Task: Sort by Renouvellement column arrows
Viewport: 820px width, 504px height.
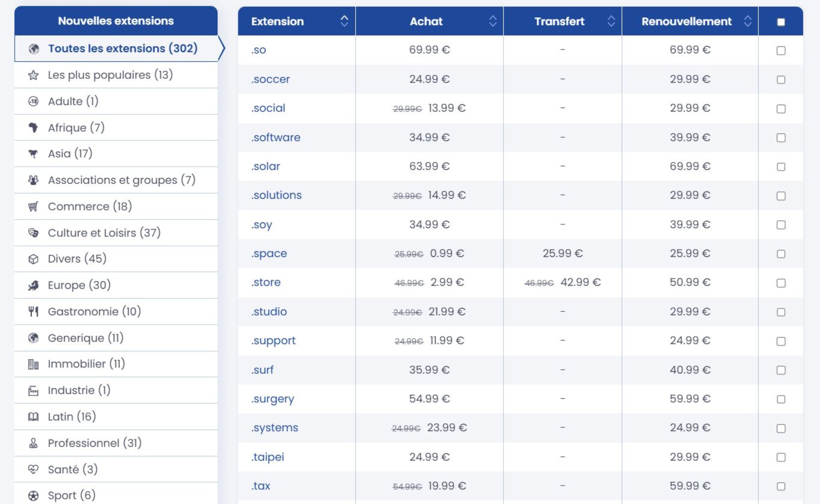Action: [x=748, y=21]
